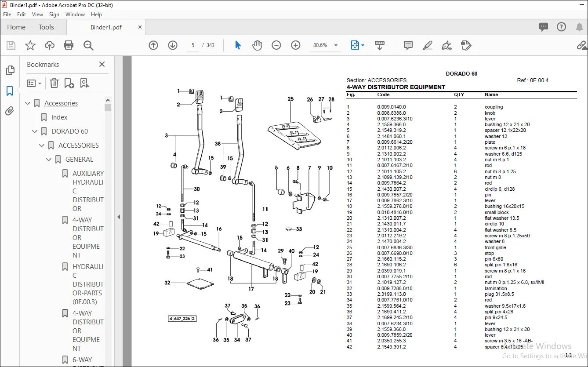The image size is (588, 367).
Task: Close the Bookmarks panel
Action: click(102, 64)
